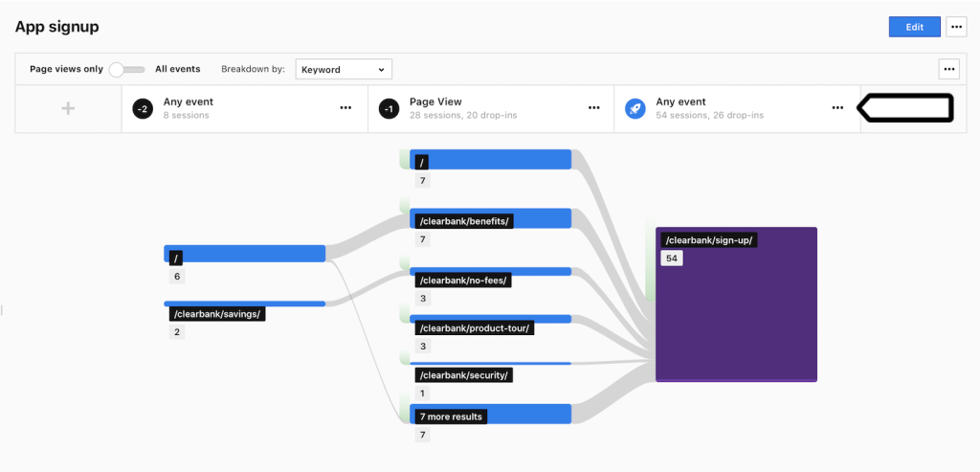Viewport: 980px width, 472px height.
Task: Click the -1 step badge icon
Action: coord(389,109)
